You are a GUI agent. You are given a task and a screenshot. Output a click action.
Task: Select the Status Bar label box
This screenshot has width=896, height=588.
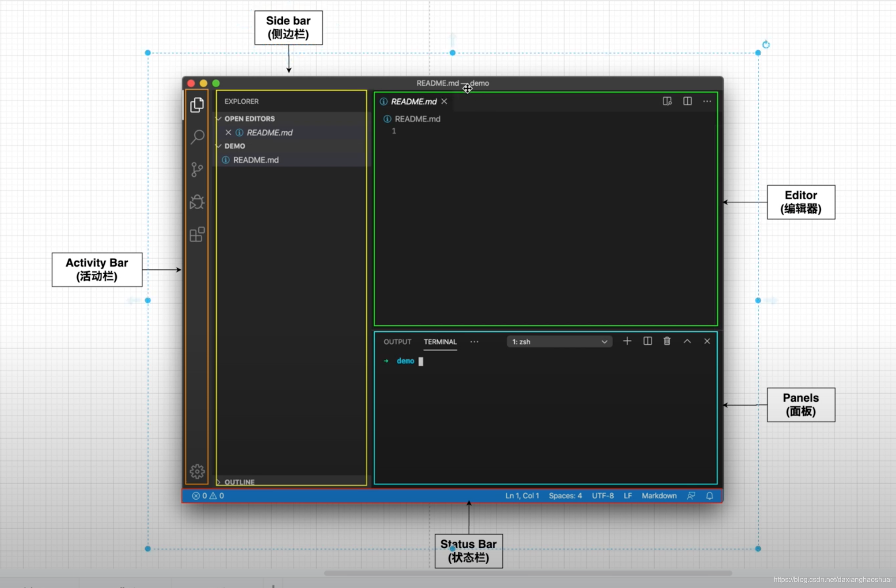coord(468,550)
